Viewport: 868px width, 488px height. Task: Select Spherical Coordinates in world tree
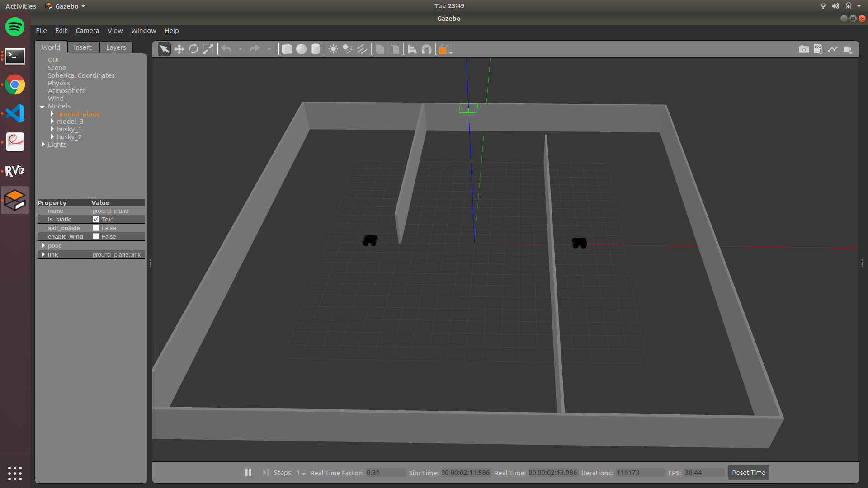point(81,75)
